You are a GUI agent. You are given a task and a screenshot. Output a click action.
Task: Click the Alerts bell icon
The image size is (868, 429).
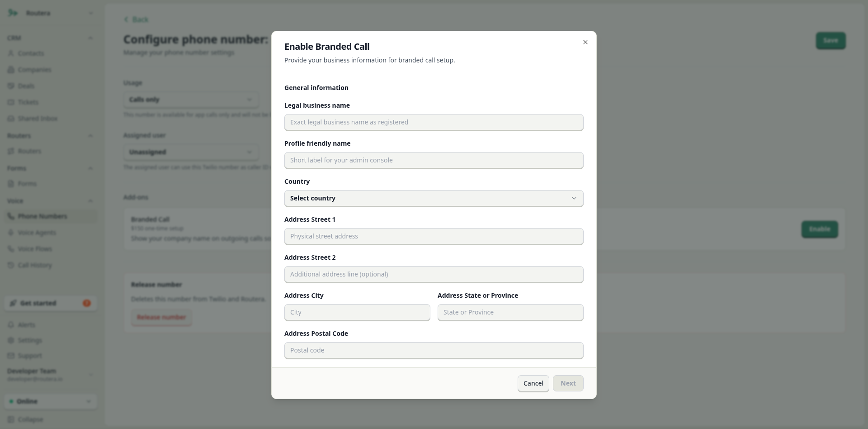point(11,325)
